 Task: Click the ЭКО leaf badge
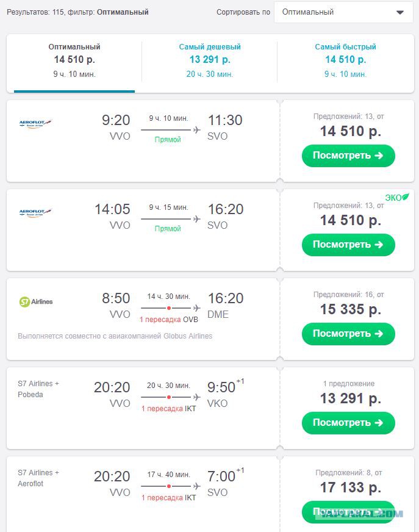(x=397, y=197)
